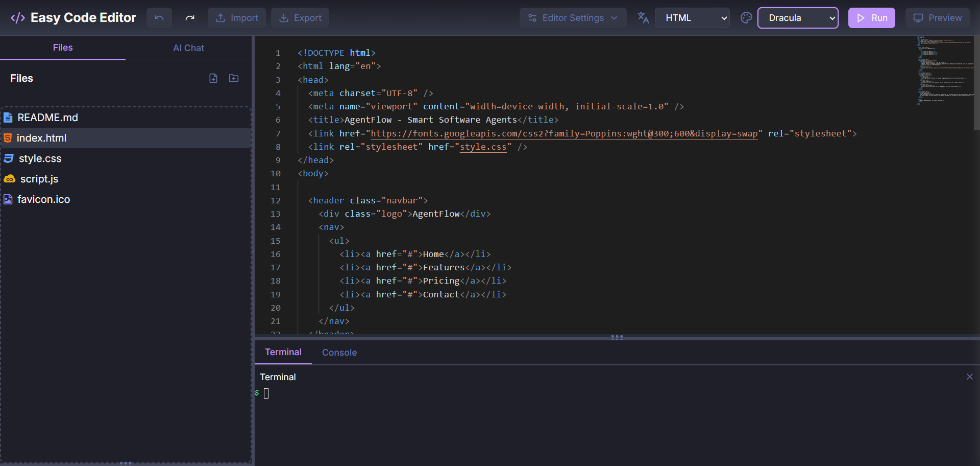Open favicon.ico in file list
The width and height of the screenshot is (980, 466).
126,199
